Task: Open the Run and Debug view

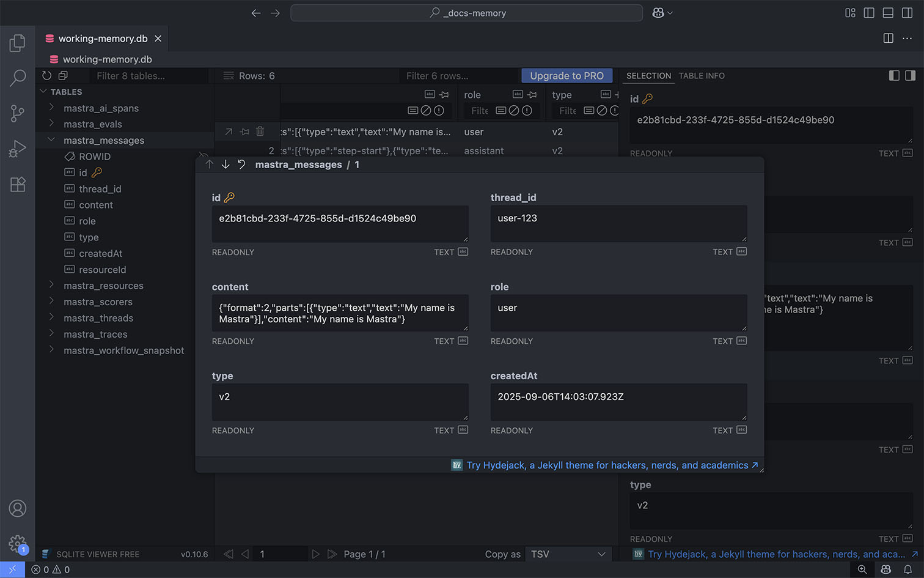Action: [x=18, y=148]
